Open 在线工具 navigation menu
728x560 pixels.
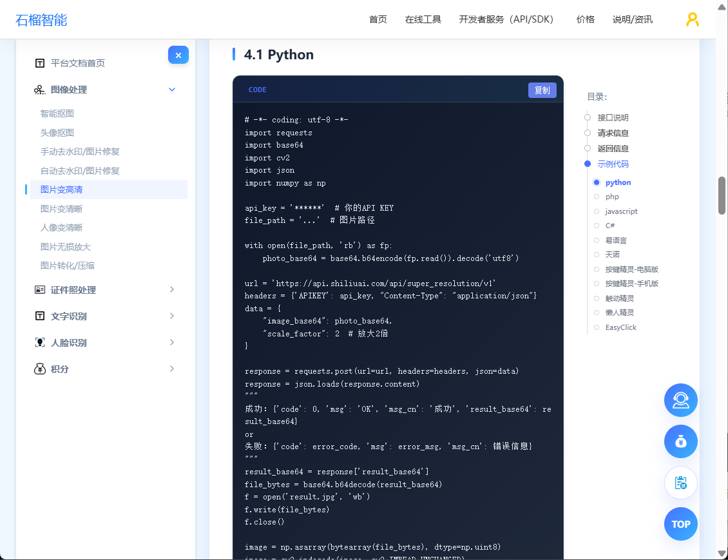[x=423, y=19]
